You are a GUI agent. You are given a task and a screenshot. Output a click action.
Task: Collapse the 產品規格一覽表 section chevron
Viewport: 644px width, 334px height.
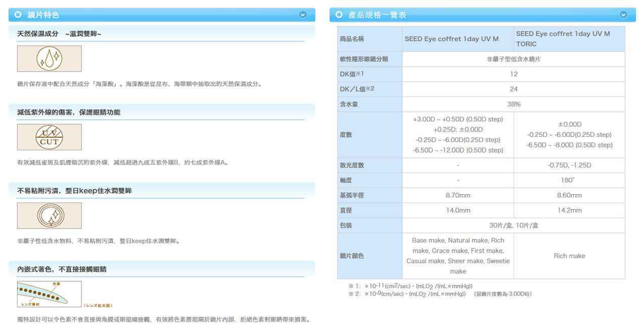click(x=624, y=15)
